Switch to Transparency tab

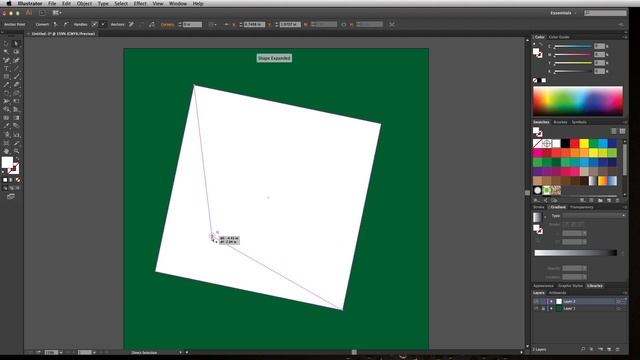(582, 207)
